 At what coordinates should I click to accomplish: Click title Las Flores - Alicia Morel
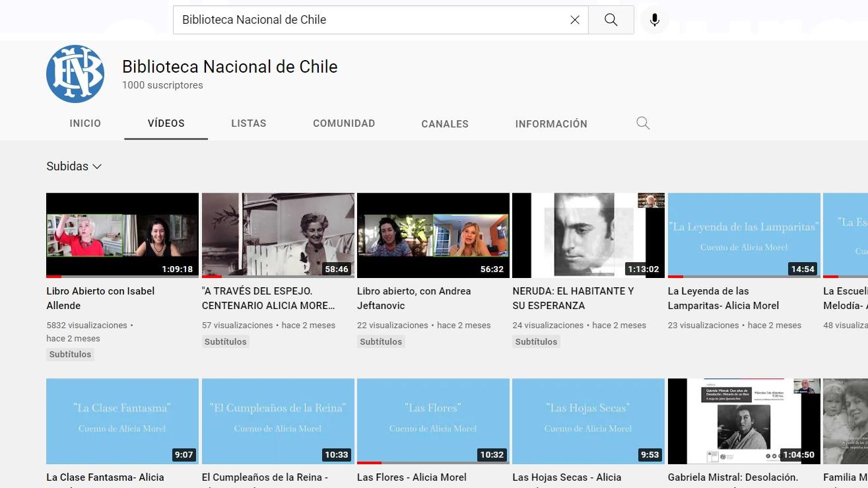pyautogui.click(x=412, y=477)
